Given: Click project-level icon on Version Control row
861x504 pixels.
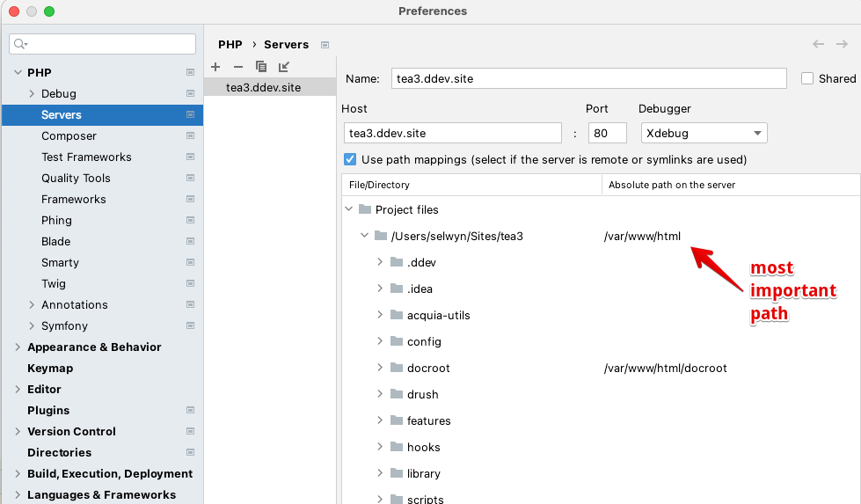Looking at the screenshot, I should [x=190, y=431].
